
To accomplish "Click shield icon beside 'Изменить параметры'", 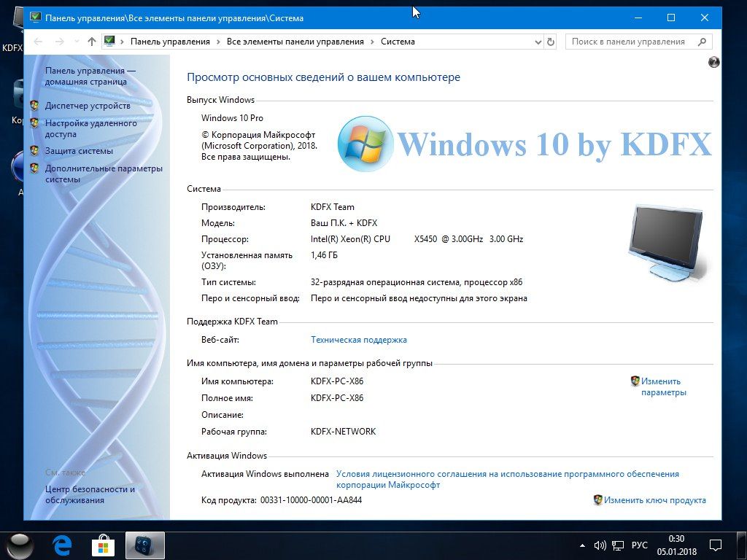I will pos(635,381).
